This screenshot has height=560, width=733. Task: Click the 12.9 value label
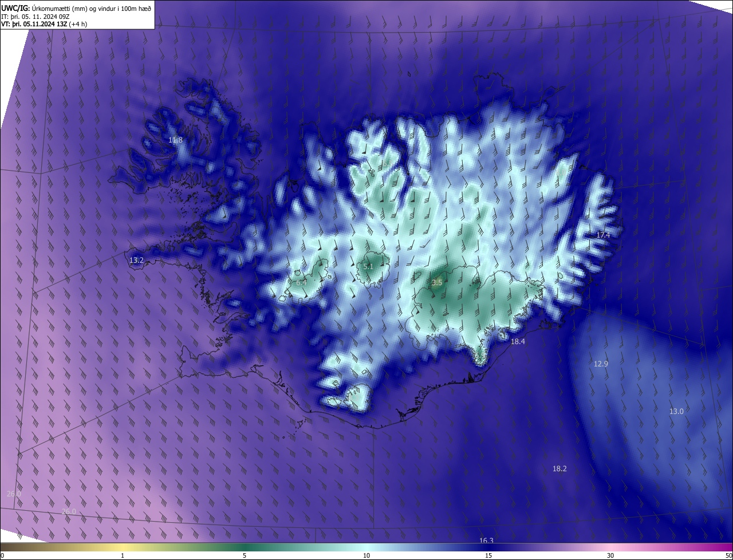coord(601,364)
